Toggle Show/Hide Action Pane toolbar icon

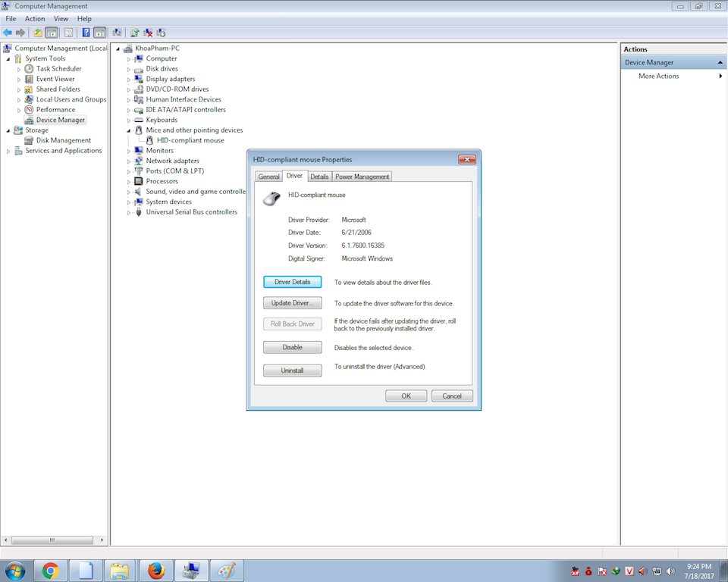pyautogui.click(x=100, y=33)
